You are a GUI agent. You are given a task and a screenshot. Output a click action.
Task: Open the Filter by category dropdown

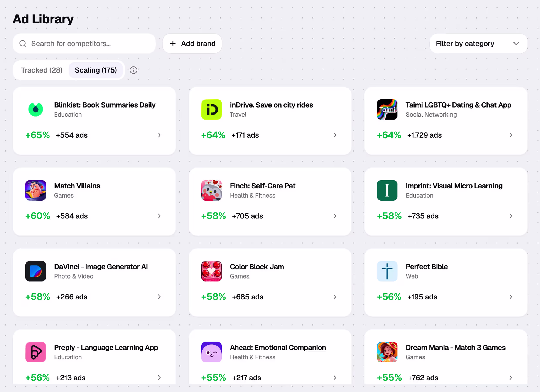click(478, 44)
